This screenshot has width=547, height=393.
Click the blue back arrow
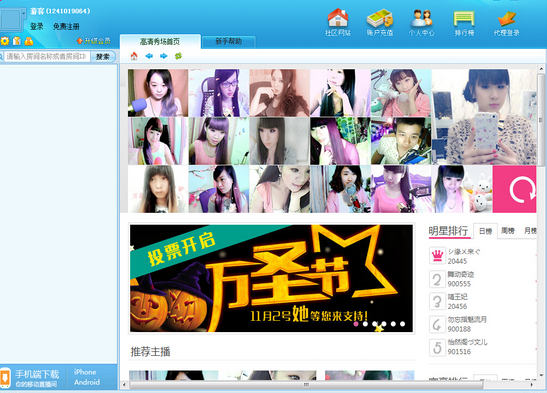pyautogui.click(x=149, y=56)
